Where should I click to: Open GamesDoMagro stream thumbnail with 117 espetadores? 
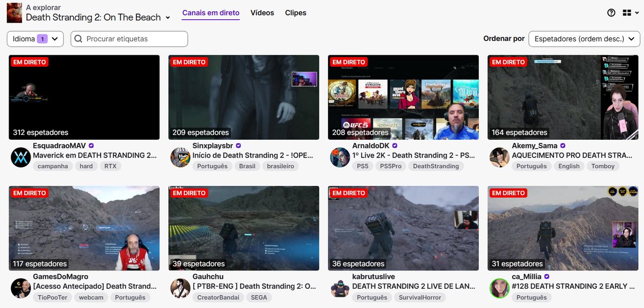click(84, 228)
